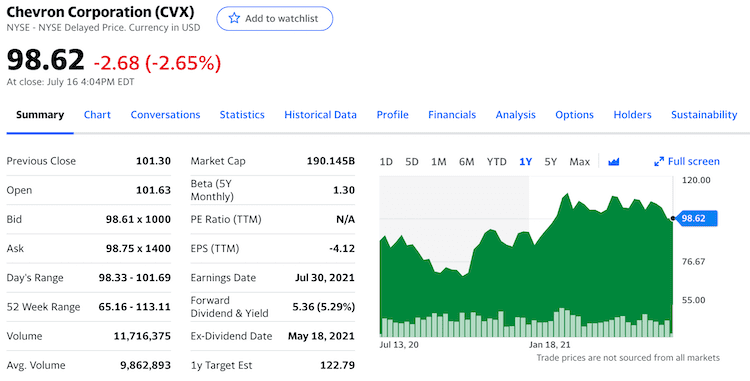Set chart range to 1M
The width and height of the screenshot is (750, 381).
439,162
